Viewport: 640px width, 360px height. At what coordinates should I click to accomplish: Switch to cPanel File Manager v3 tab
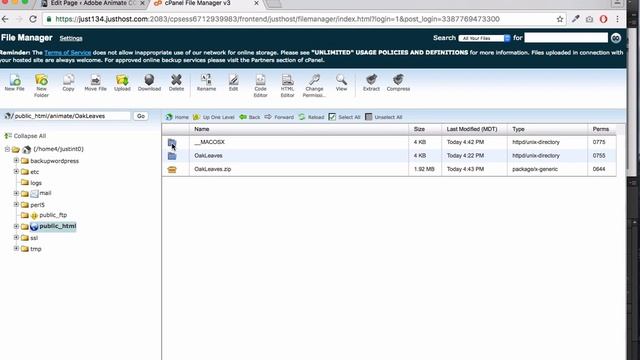206,4
